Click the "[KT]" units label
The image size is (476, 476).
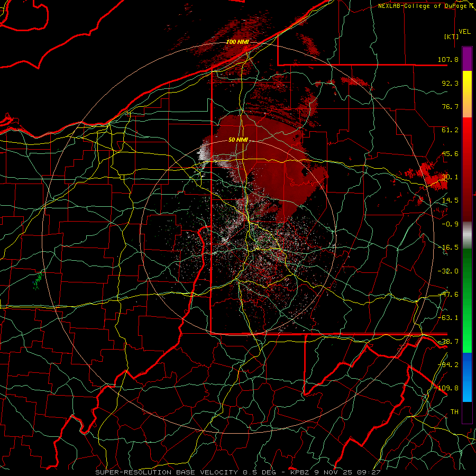pyautogui.click(x=452, y=36)
